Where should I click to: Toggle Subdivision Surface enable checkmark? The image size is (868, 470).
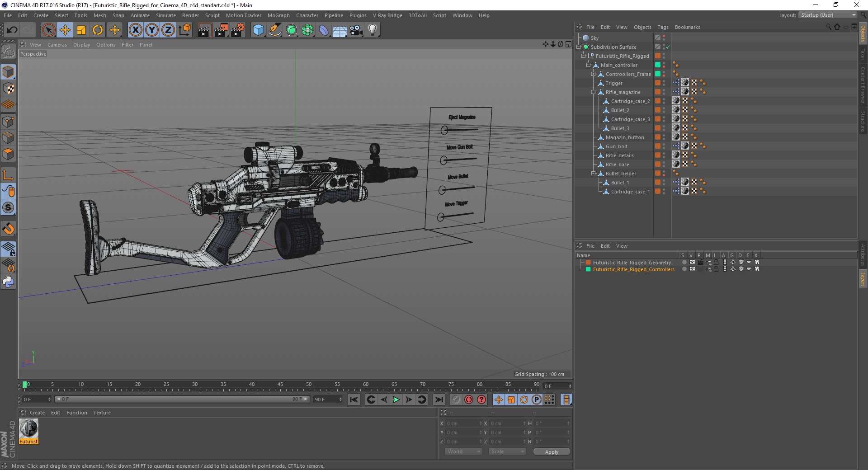(x=668, y=47)
